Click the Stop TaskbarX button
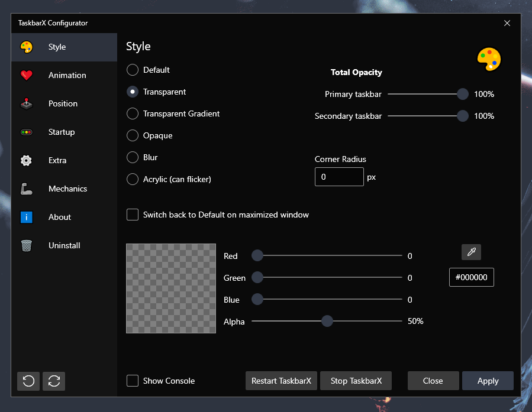Screen dimensions: 532x412 click(x=356, y=381)
